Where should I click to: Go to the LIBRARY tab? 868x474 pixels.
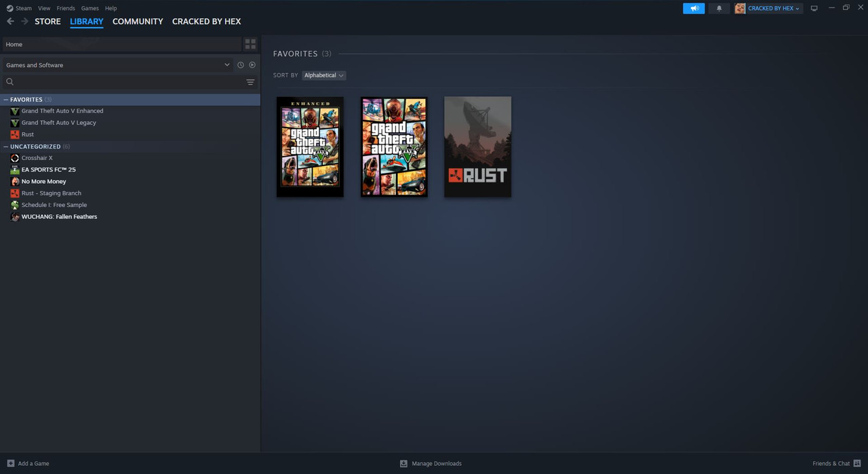tap(87, 22)
